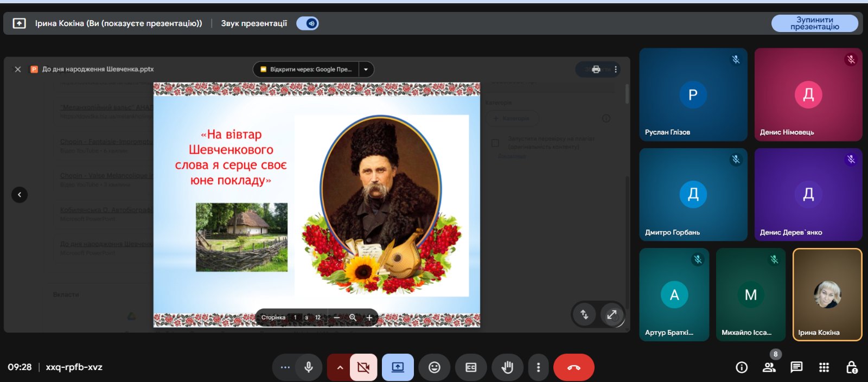Toggle the microphone button
The image size is (868, 382).
coord(309,367)
